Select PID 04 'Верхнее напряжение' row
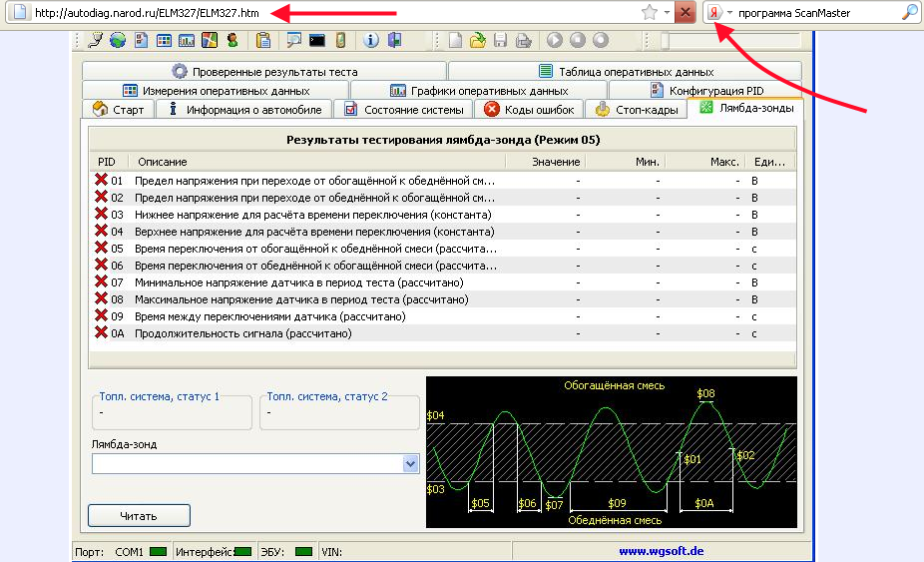Image resolution: width=924 pixels, height=562 pixels. coord(442,232)
